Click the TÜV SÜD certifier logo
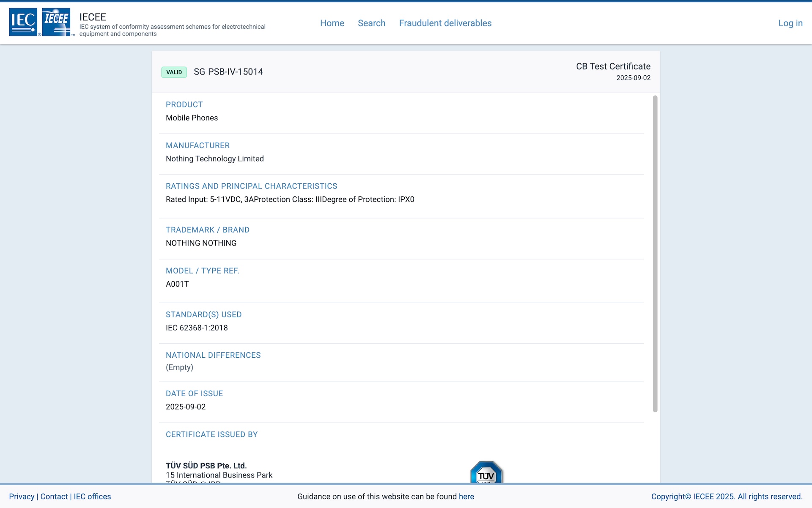This screenshot has width=812, height=508. [x=486, y=472]
